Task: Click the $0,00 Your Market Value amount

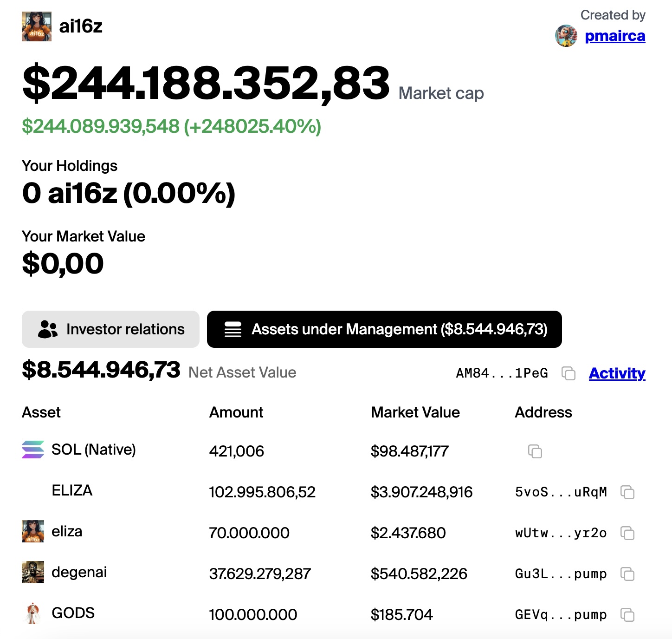Action: pyautogui.click(x=63, y=264)
